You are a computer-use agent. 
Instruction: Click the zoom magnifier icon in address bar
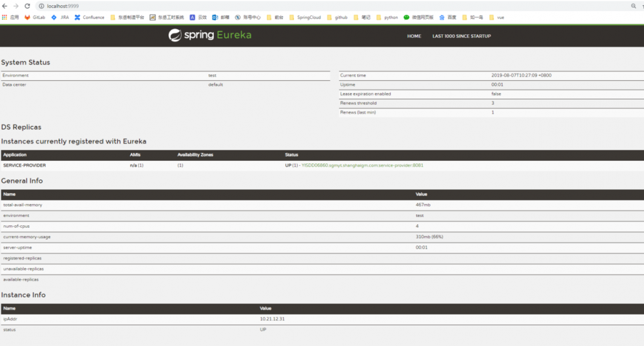[x=633, y=6]
